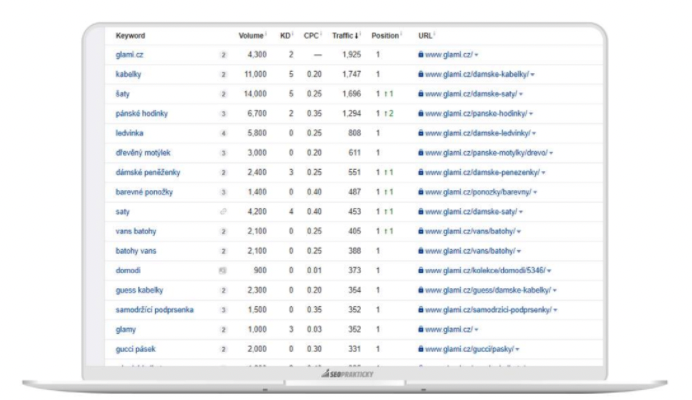Sort table by Volume column header

251,36
